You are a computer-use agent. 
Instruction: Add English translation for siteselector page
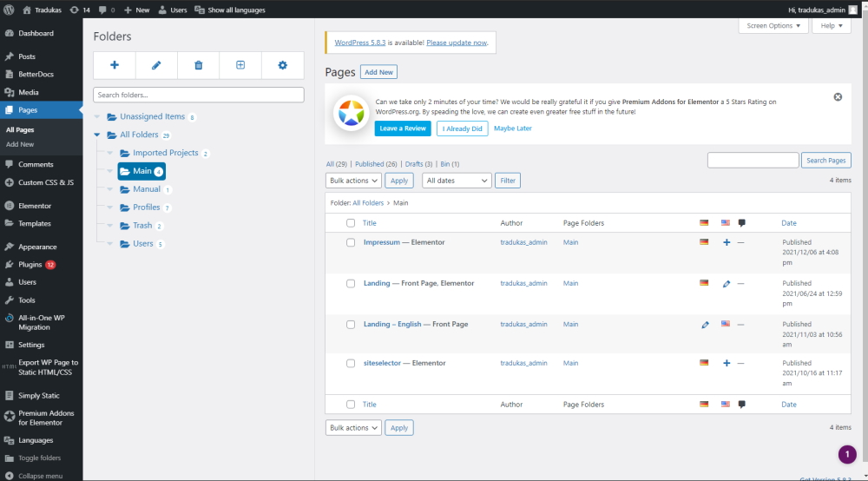[x=727, y=363]
